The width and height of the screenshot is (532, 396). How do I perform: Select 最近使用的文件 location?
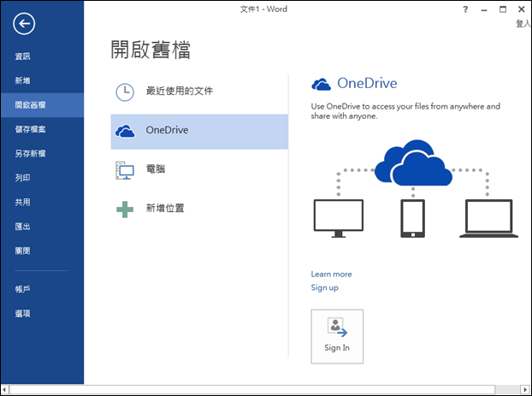click(x=180, y=91)
